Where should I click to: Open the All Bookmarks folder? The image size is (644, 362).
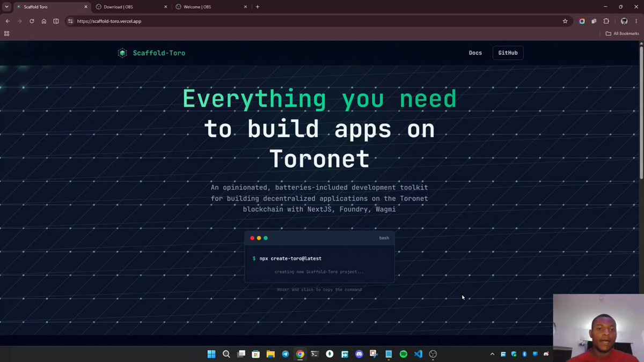[x=623, y=33]
